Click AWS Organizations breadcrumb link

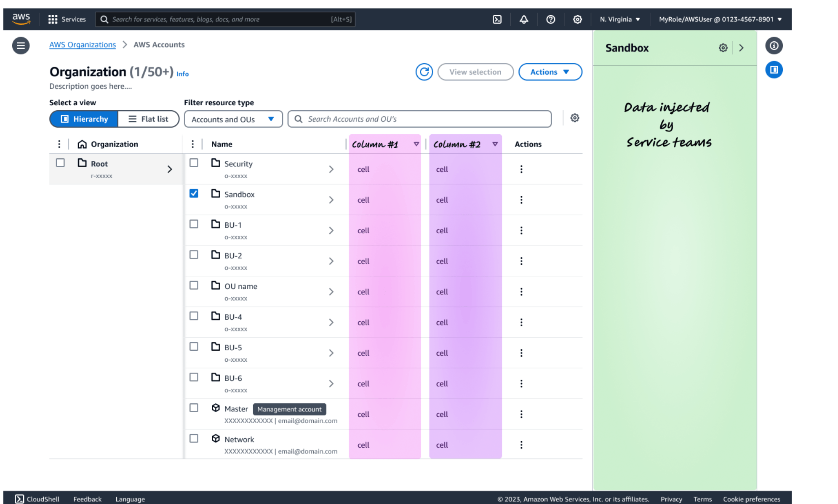(x=83, y=45)
